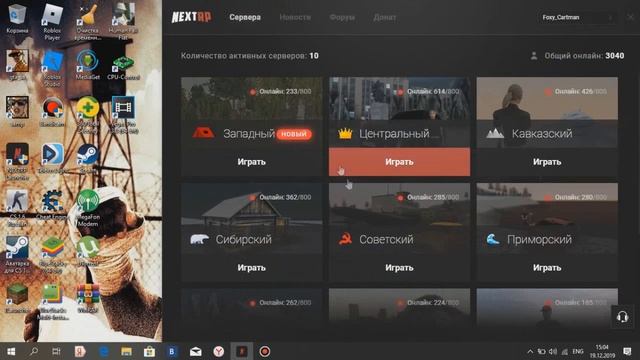Open the Корзина recycle bin on desktop
The height and width of the screenshot is (360, 640).
pos(17,18)
